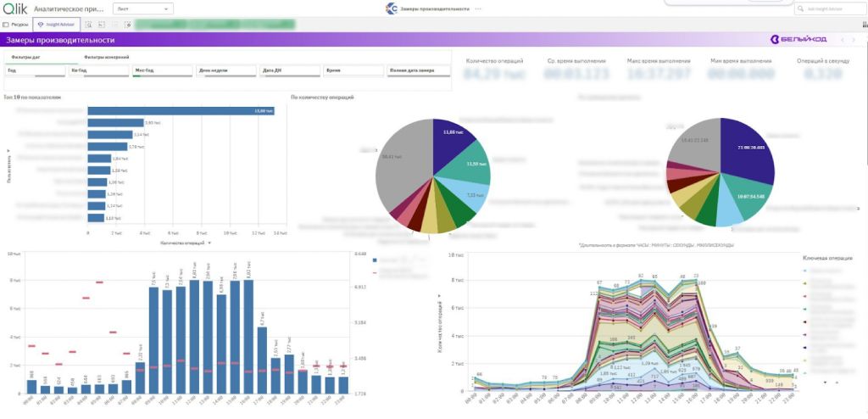Click the clear all selections icon
The image size is (868, 419).
(127, 25)
